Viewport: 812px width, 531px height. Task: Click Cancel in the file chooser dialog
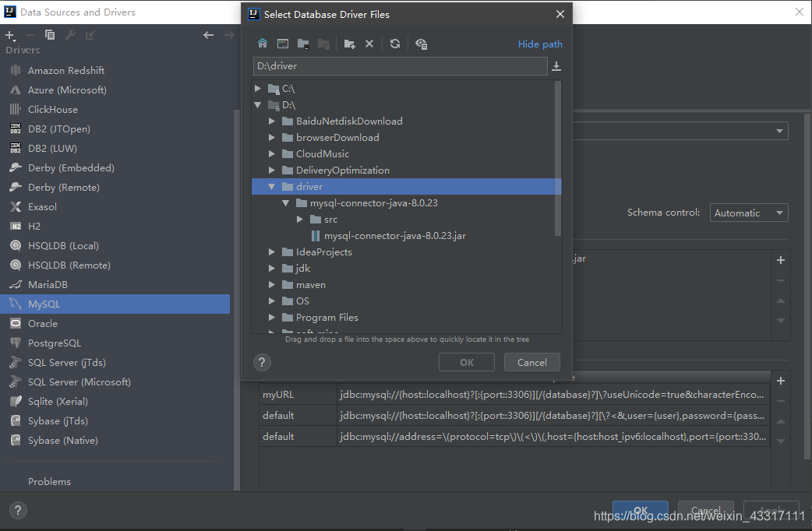click(531, 362)
